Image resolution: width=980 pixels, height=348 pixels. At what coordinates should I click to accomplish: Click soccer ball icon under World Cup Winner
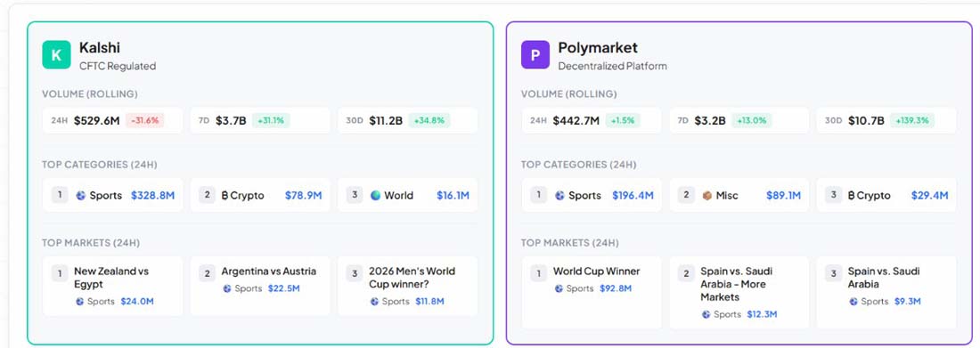tap(559, 288)
